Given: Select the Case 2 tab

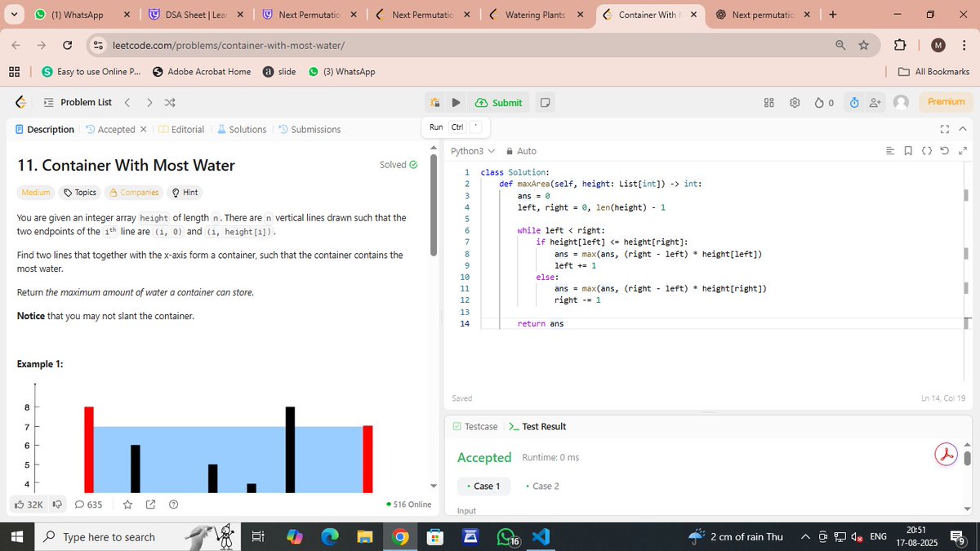Looking at the screenshot, I should (542, 486).
